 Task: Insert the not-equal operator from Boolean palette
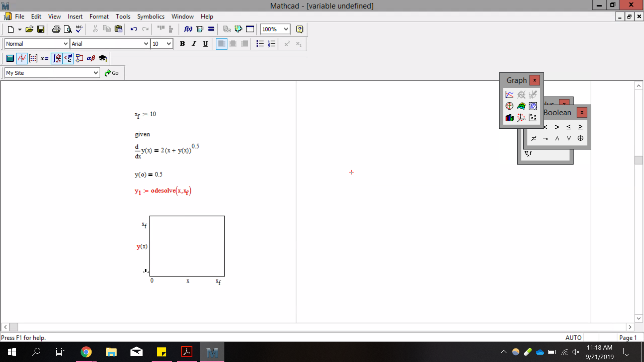[534, 138]
